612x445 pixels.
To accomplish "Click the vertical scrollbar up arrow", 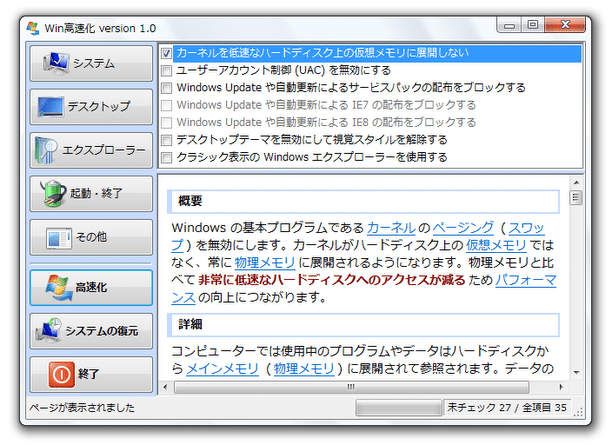I will [576, 183].
